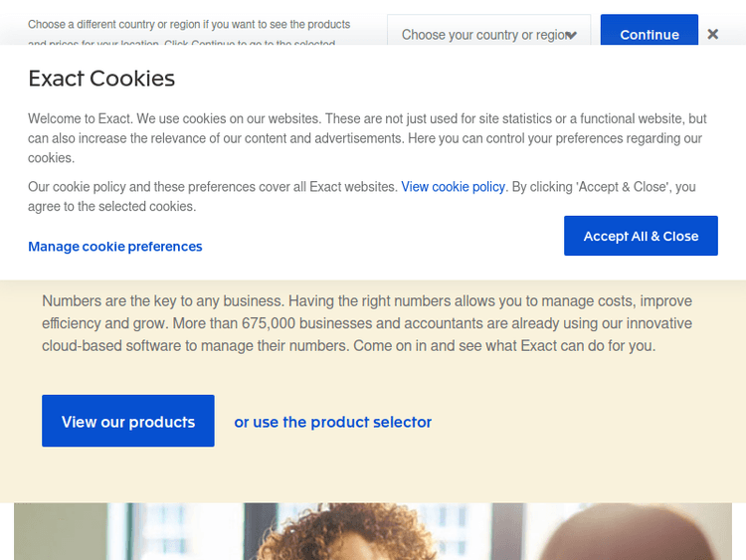The image size is (746, 560).
Task: Click the 'Choose a different country or region' notice text
Action: [x=189, y=24]
